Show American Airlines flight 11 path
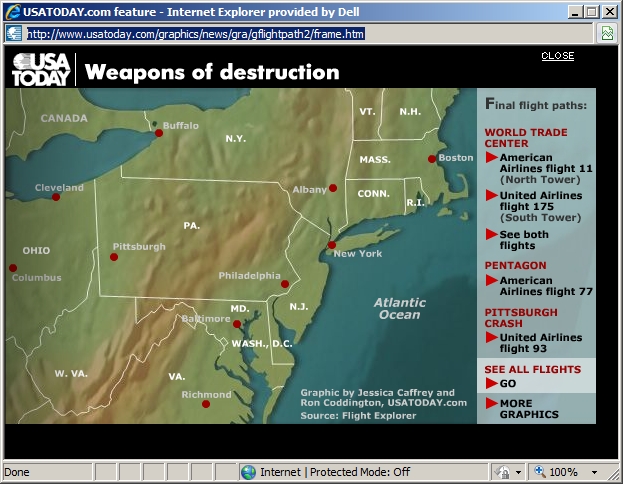Image resolution: width=623 pixels, height=484 pixels. pos(546,168)
